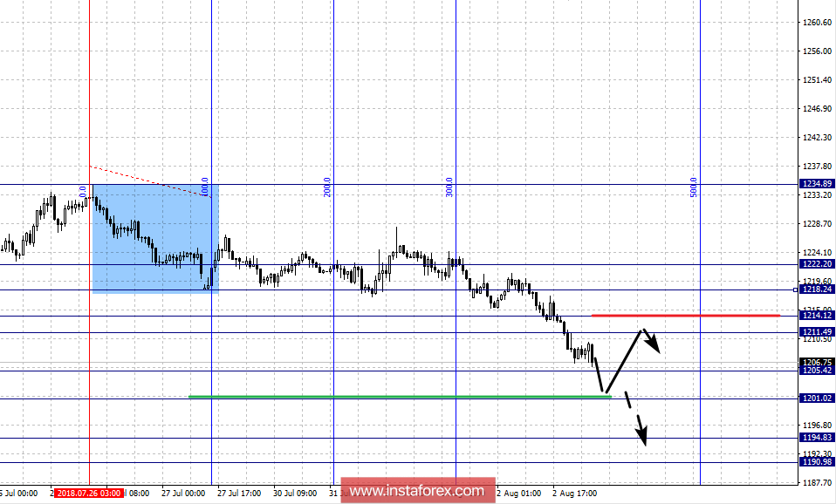
Task: Click the 1196.80 axis price value
Action: point(818,426)
